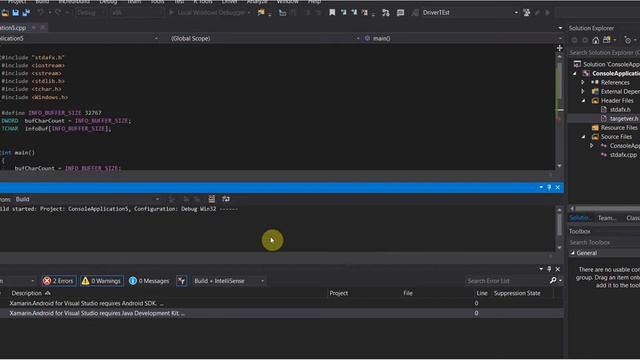Collapse the Header Files node

[x=583, y=101]
